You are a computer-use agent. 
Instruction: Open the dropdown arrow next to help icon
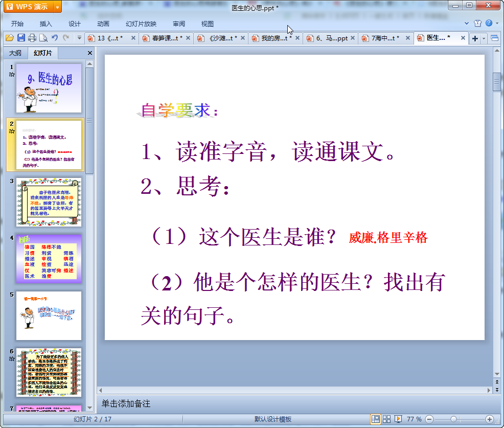click(497, 23)
